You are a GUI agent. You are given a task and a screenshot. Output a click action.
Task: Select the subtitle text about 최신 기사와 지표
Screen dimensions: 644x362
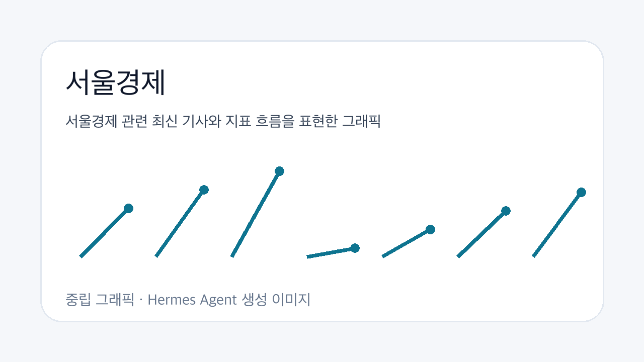tap(223, 122)
